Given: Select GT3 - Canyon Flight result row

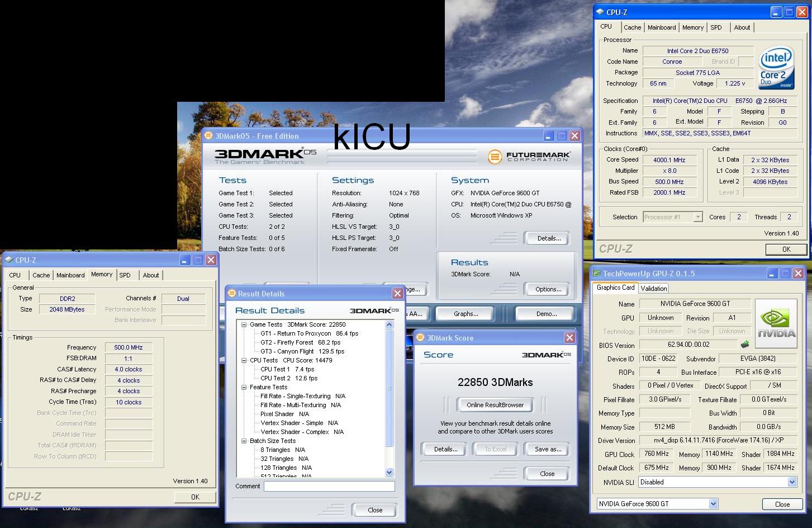Looking at the screenshot, I should [x=302, y=351].
